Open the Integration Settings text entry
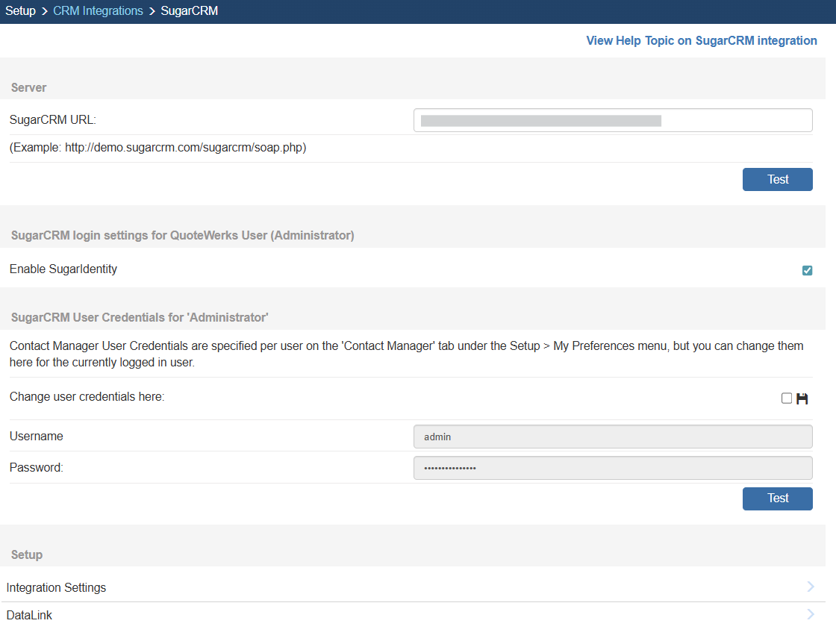 57,588
